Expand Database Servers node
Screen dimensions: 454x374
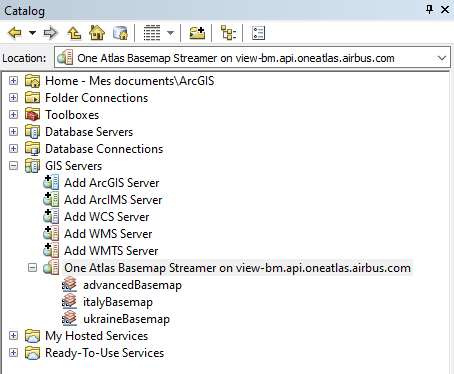pyautogui.click(x=13, y=132)
